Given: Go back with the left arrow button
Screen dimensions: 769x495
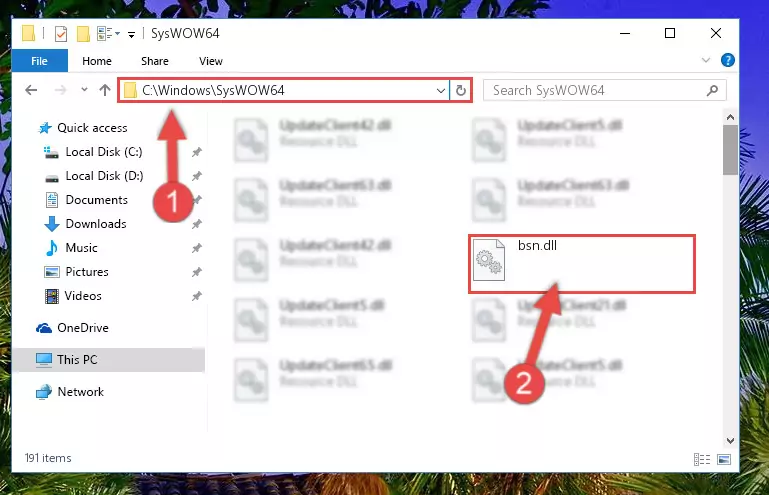Looking at the screenshot, I should (x=31, y=90).
